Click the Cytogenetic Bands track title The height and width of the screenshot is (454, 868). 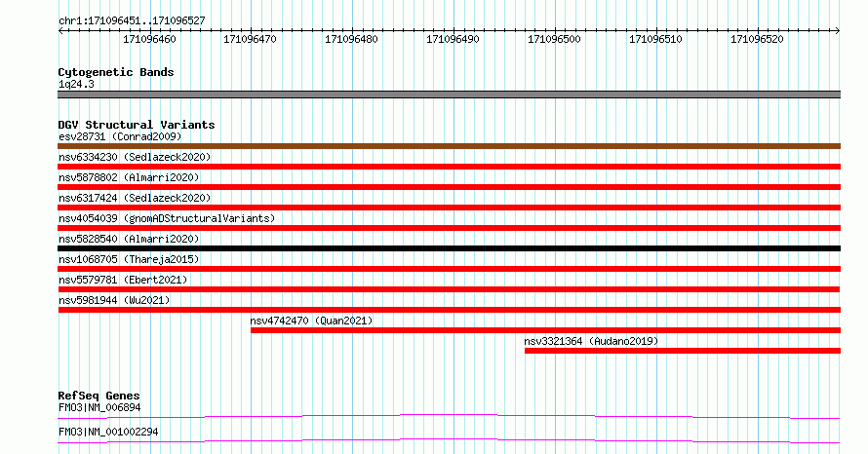pyautogui.click(x=116, y=72)
